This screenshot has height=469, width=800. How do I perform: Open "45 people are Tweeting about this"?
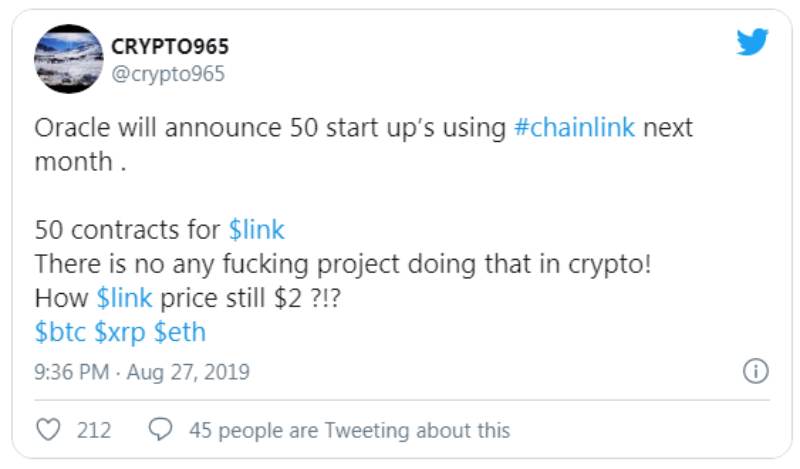(349, 430)
